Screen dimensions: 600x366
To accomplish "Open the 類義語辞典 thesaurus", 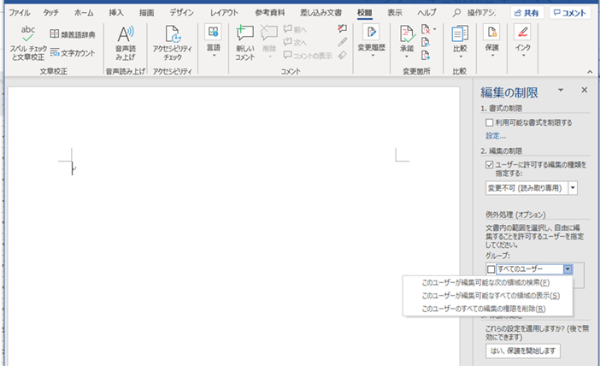I will pos(72,34).
